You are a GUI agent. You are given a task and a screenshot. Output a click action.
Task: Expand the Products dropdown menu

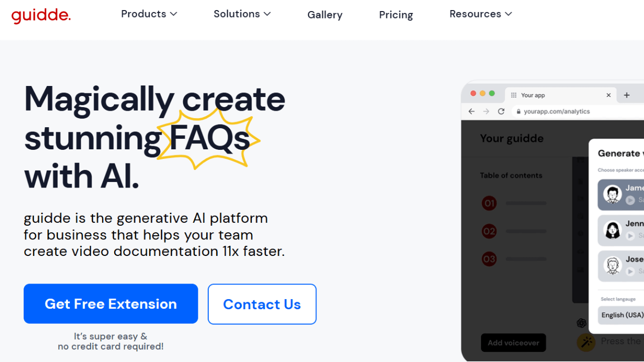pos(149,14)
